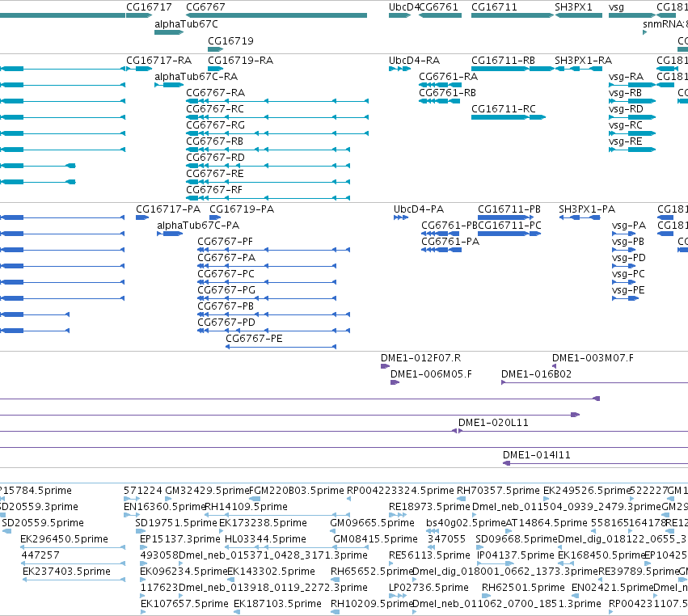Click the vsg-PE protein label
The width and height of the screenshot is (688, 616).
point(628,290)
